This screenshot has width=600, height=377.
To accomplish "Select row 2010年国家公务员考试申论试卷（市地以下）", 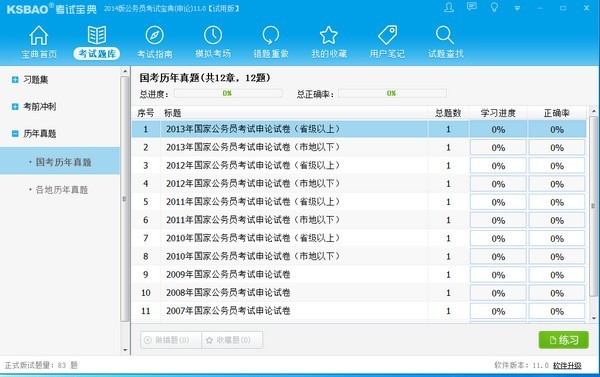I will click(x=359, y=256).
